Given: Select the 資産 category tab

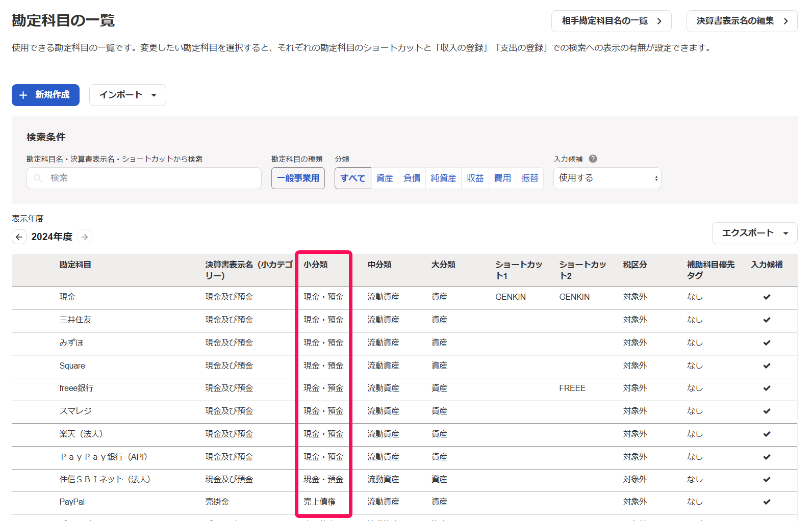Looking at the screenshot, I should click(x=385, y=178).
